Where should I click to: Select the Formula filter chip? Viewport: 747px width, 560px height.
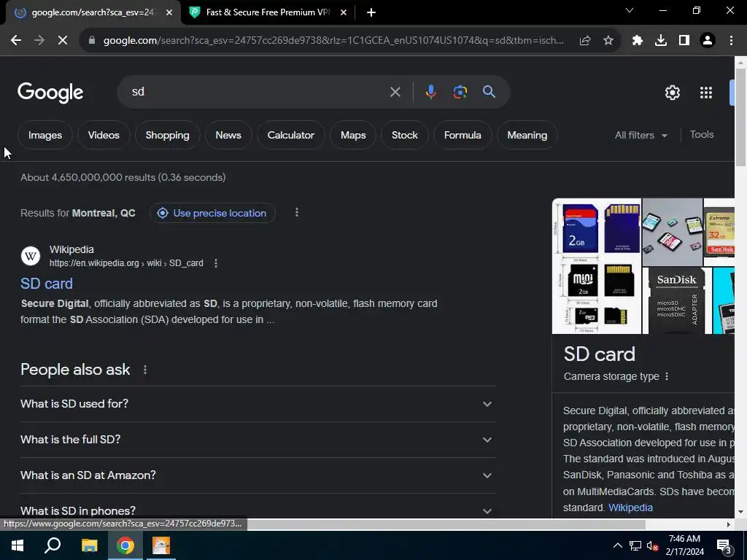(x=462, y=135)
